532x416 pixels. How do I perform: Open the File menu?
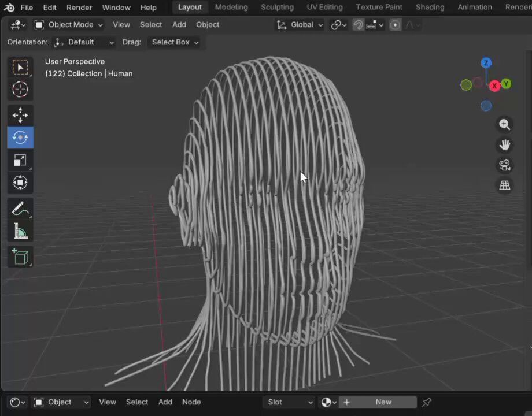pyautogui.click(x=27, y=8)
